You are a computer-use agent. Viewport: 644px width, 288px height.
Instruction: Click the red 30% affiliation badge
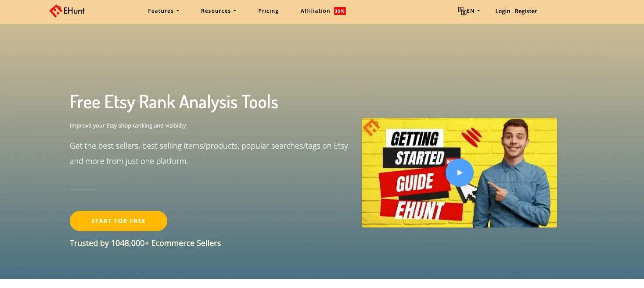(340, 11)
